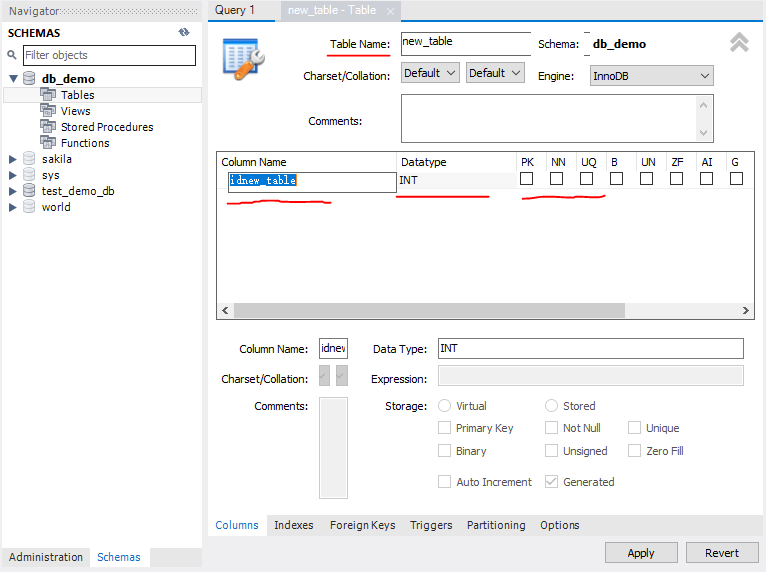Click the refresh schemas icon

184,32
